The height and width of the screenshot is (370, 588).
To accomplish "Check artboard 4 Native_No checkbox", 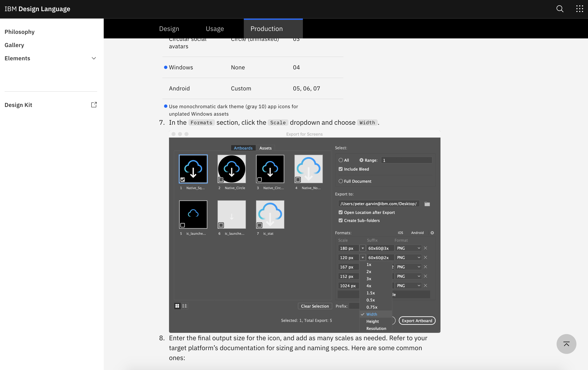I will click(298, 180).
